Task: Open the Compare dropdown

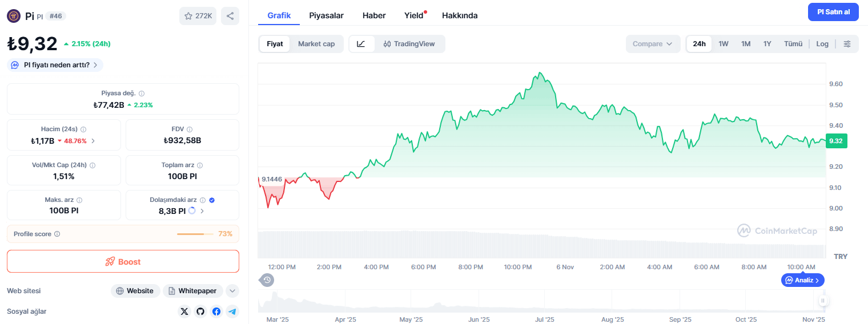Action: pos(653,44)
